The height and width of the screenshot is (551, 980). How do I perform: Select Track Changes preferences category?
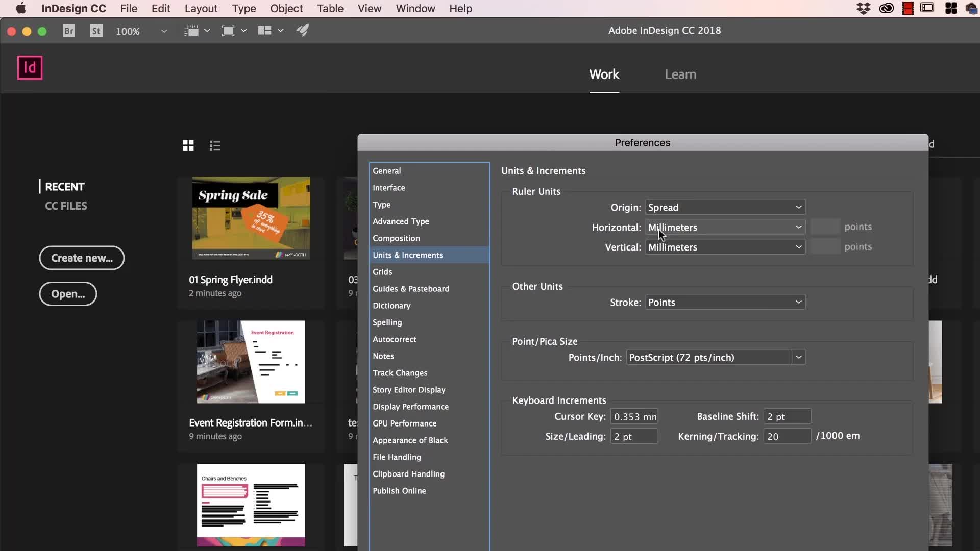tap(429, 373)
